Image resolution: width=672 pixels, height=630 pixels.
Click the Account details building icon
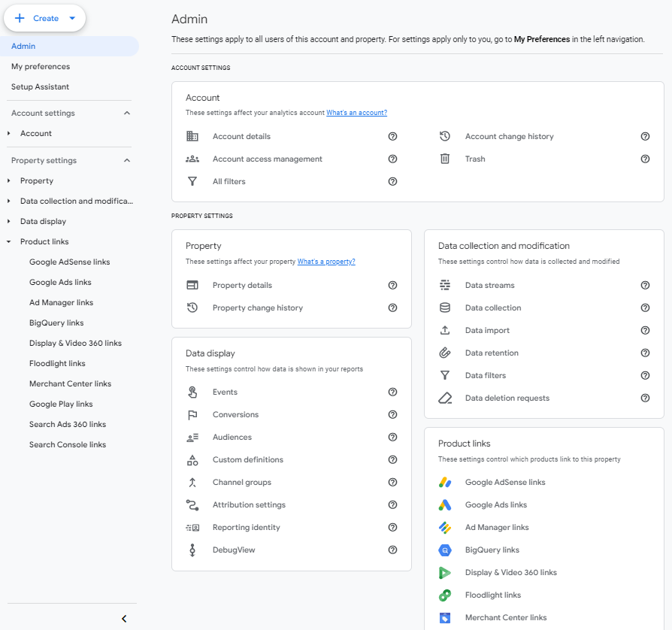pos(192,136)
